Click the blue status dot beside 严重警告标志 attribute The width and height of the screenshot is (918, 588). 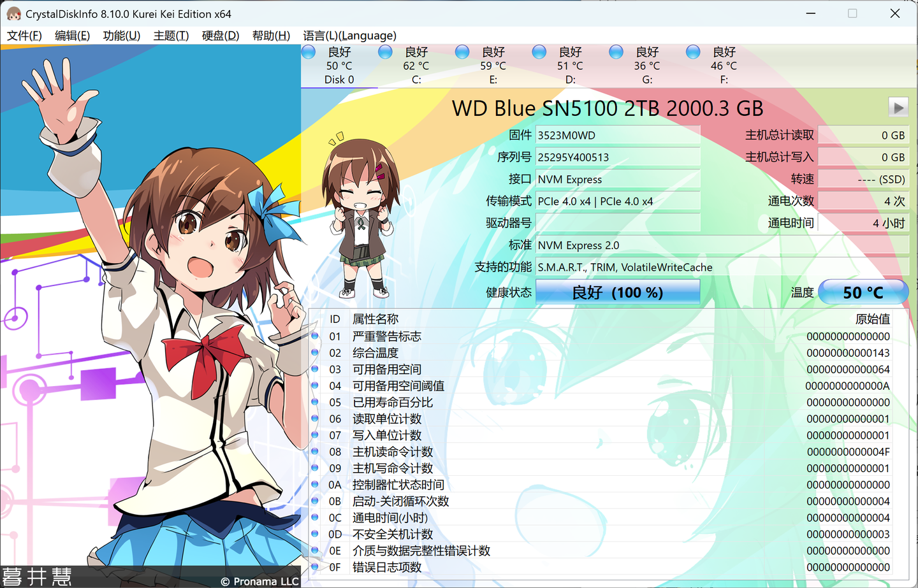point(315,336)
